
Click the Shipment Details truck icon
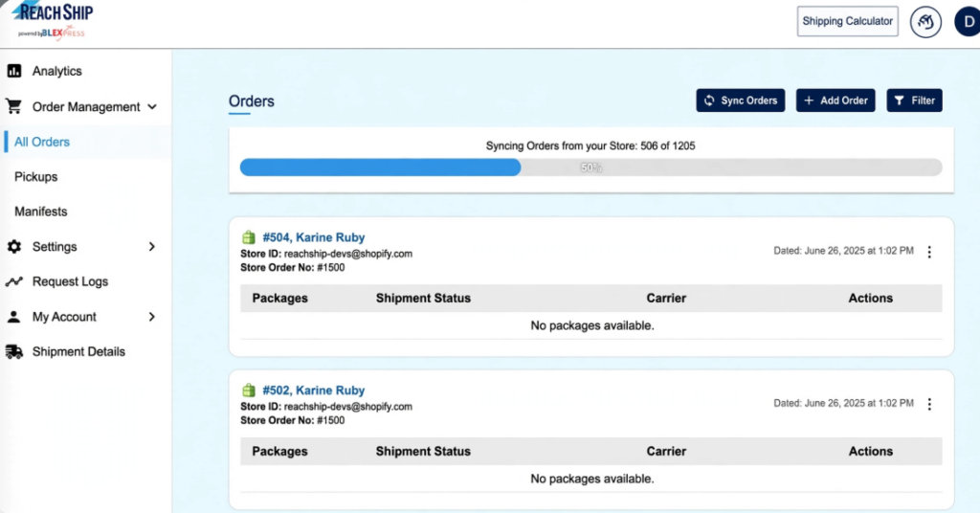pyautogui.click(x=13, y=352)
